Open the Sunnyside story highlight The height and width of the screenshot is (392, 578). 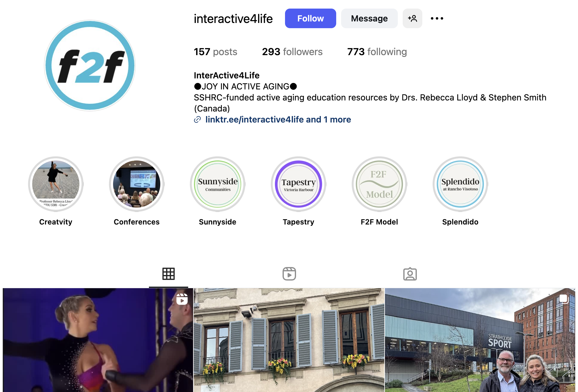click(x=218, y=184)
